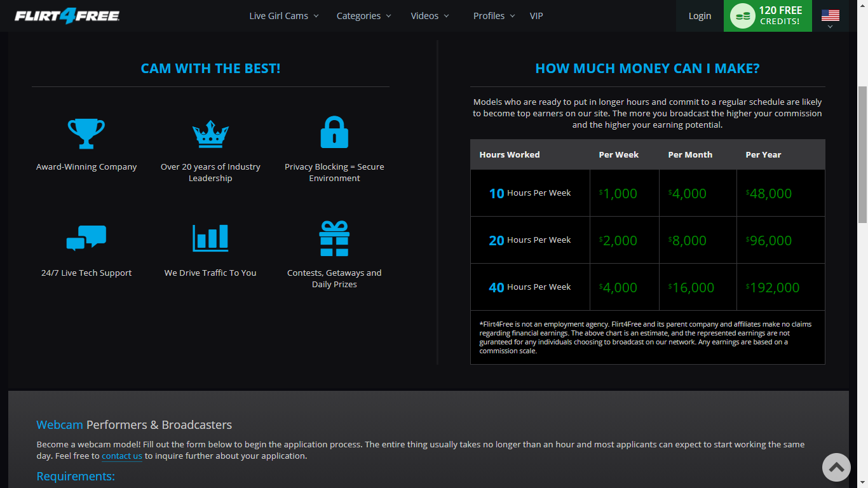Click 'Webcam Performers & Broadcasters' heading
Image resolution: width=868 pixels, height=488 pixels.
tap(134, 424)
